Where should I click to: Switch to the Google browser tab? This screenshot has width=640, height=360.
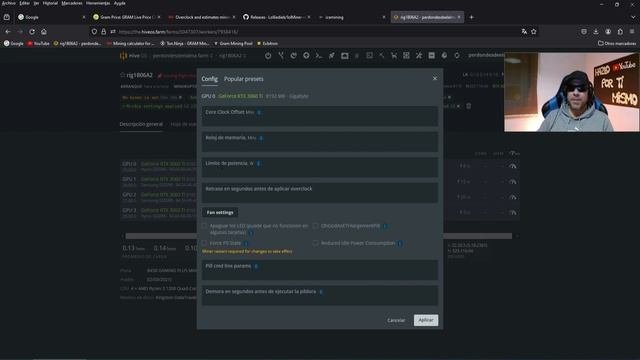(51, 17)
